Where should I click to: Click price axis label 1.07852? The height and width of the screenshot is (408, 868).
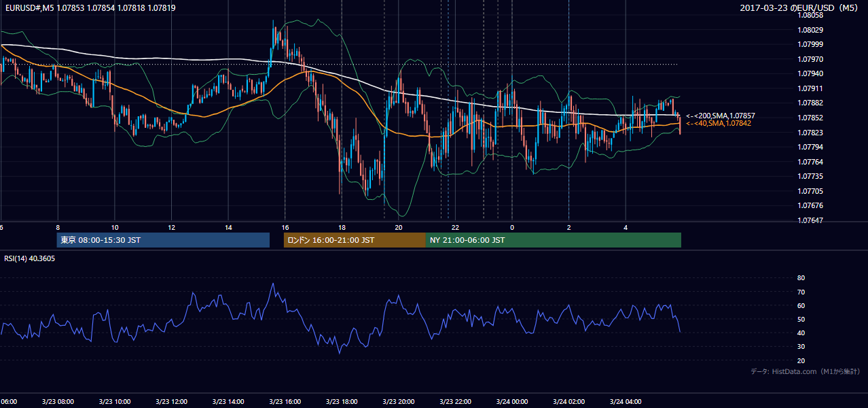coord(810,118)
